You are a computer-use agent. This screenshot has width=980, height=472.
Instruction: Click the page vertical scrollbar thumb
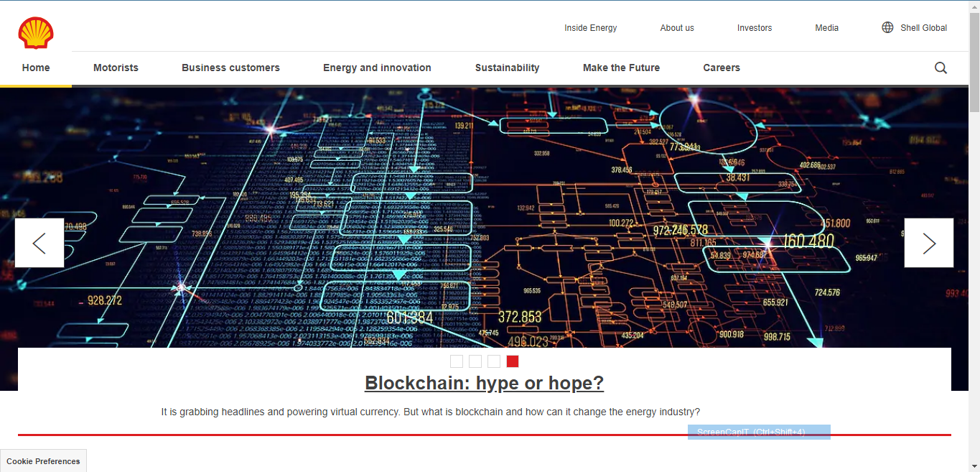[974, 61]
